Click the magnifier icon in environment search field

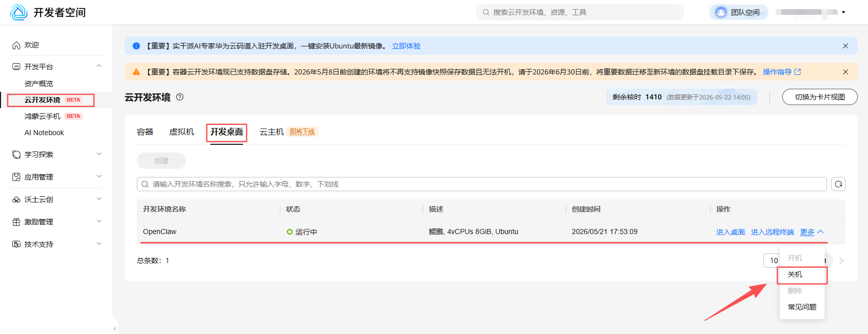(145, 184)
